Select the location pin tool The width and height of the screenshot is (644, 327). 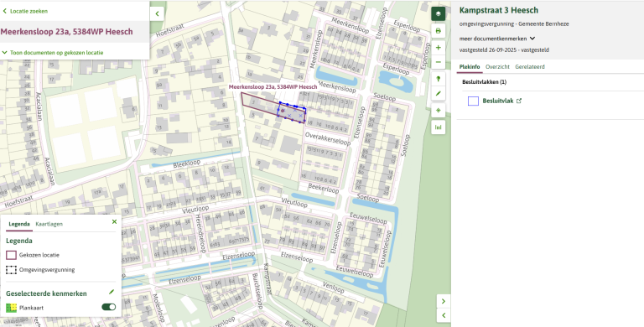pos(439,79)
